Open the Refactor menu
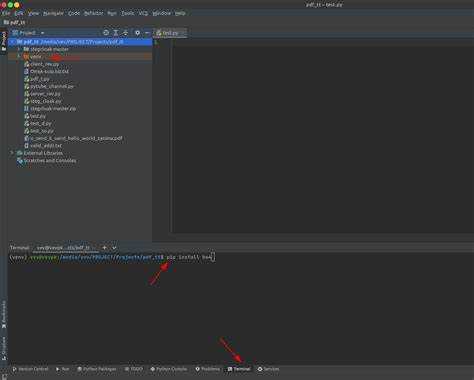The height and width of the screenshot is (380, 474). click(94, 13)
